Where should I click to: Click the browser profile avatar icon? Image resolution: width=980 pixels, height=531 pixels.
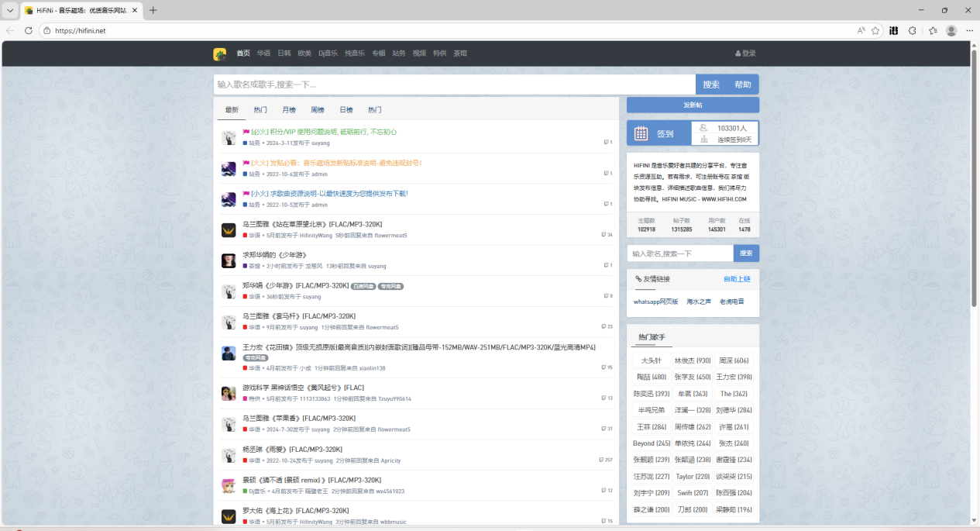point(951,30)
